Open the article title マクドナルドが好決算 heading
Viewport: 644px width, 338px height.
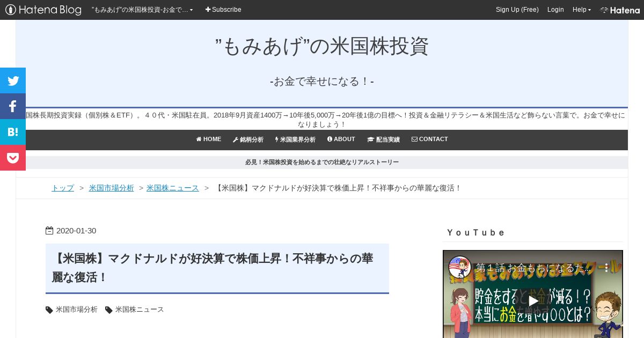[213, 268]
